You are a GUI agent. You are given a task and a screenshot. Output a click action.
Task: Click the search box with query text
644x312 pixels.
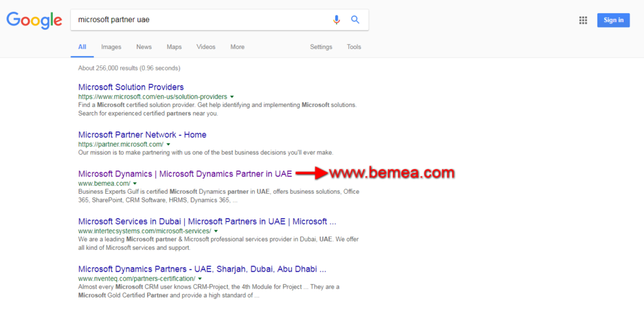coord(201,19)
